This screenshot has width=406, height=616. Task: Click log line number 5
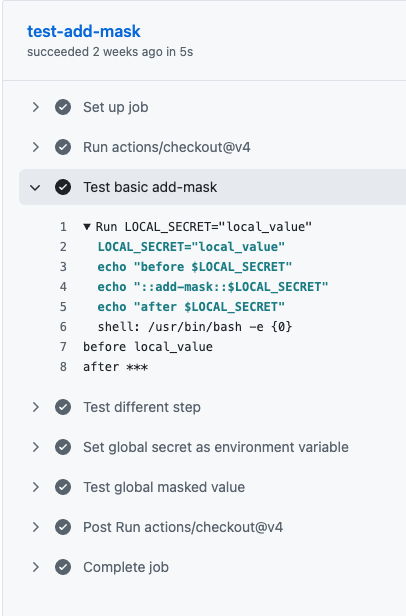click(x=63, y=307)
